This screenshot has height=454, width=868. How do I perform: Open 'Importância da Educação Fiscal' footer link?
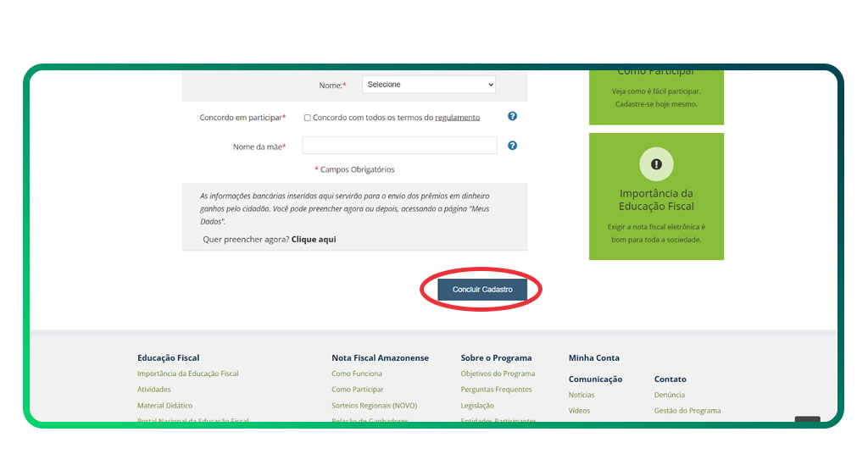pos(187,374)
